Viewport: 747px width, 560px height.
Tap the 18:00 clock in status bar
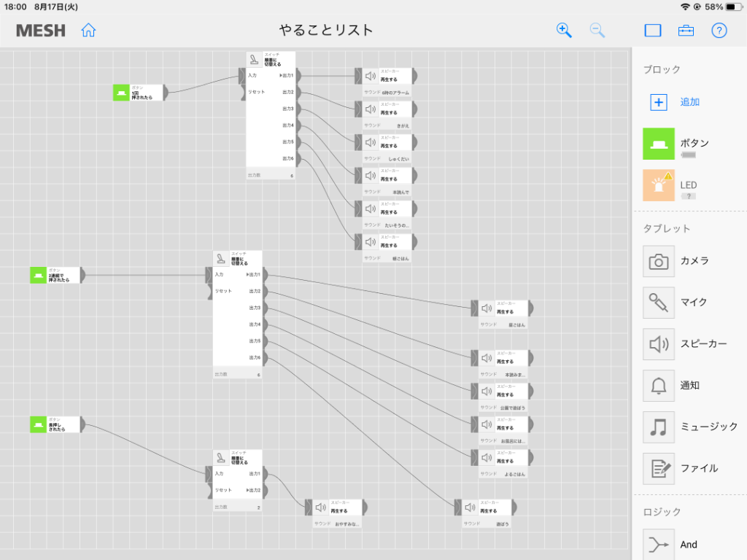tap(15, 7)
